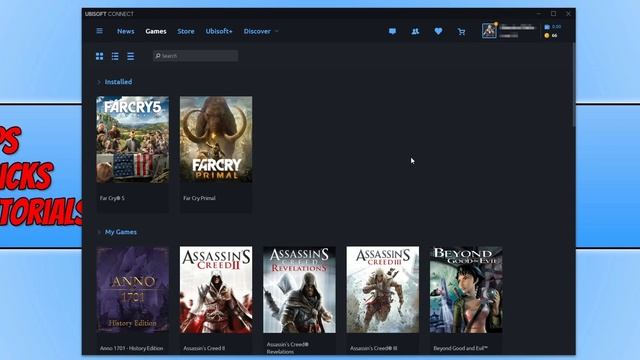Click the Installed section heading
The width and height of the screenshot is (640, 360).
pos(118,82)
